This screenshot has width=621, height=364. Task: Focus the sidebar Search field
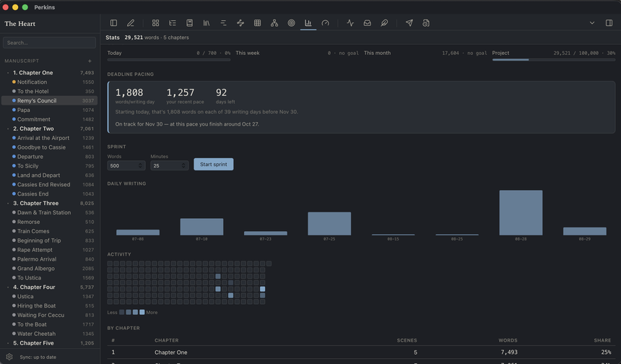coord(50,43)
